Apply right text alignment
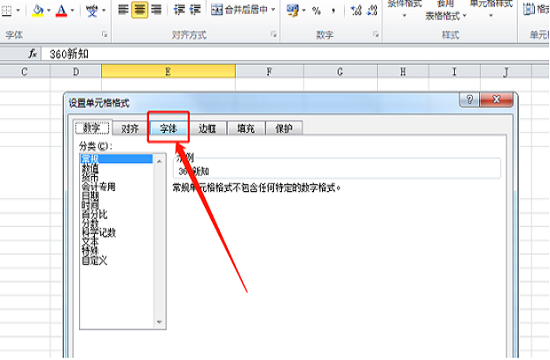Viewport: 550px width, 360px height. pyautogui.click(x=156, y=10)
